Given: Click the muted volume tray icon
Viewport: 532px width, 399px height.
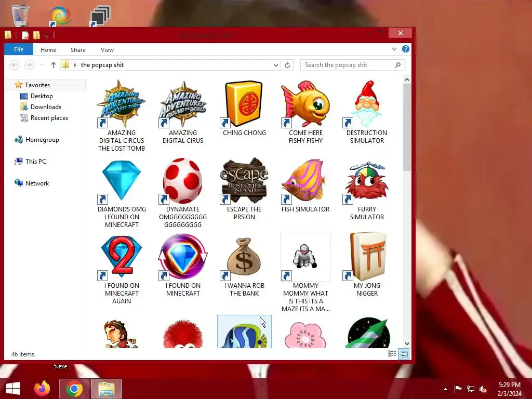Looking at the screenshot, I should [483, 389].
